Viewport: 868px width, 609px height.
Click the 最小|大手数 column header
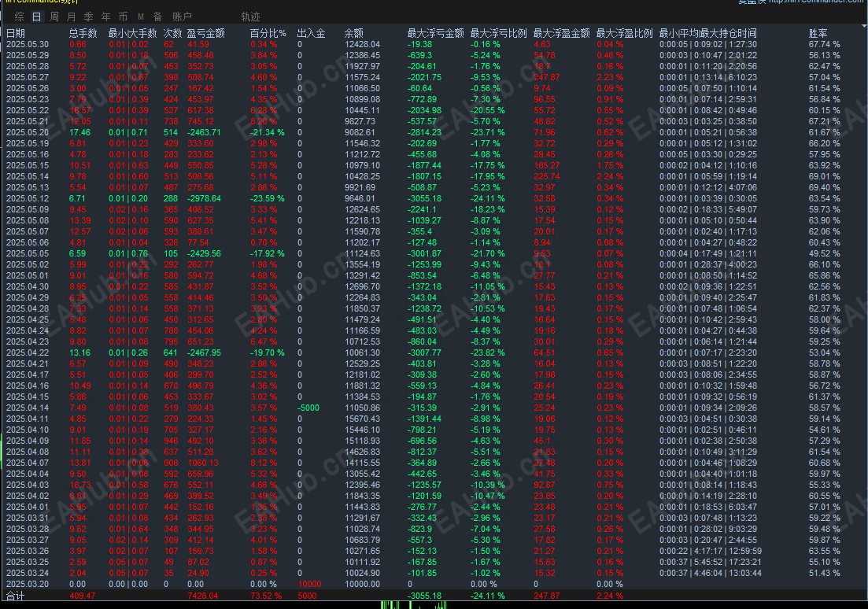click(x=133, y=33)
